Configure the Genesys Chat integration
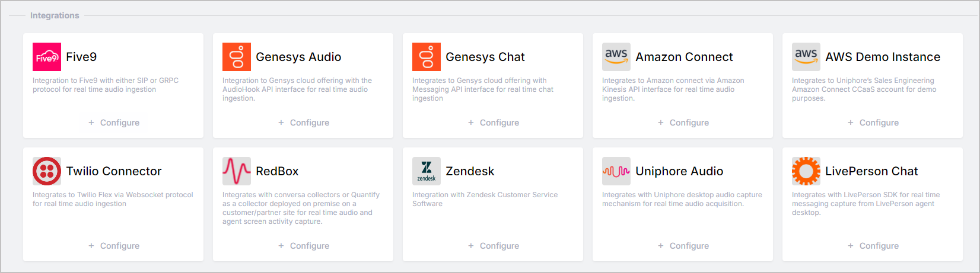 [x=493, y=123]
